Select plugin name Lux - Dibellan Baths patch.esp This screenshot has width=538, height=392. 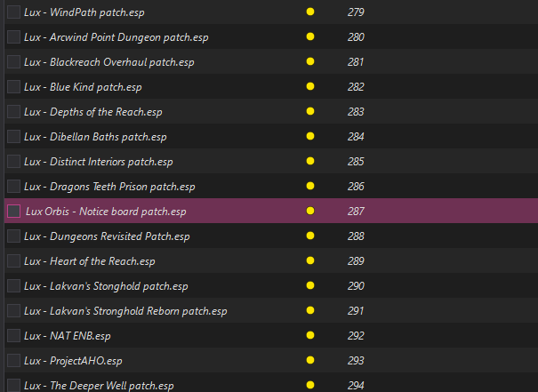(x=95, y=137)
